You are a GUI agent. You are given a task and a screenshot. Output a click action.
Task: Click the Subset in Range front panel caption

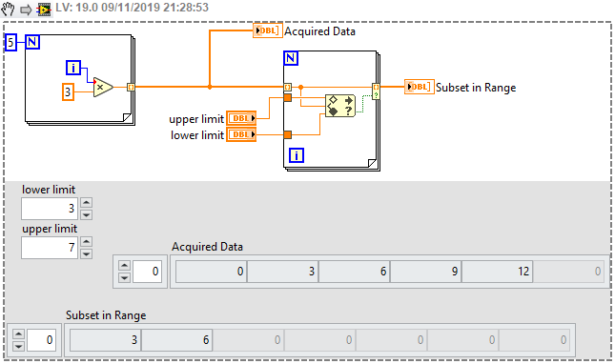click(x=106, y=315)
